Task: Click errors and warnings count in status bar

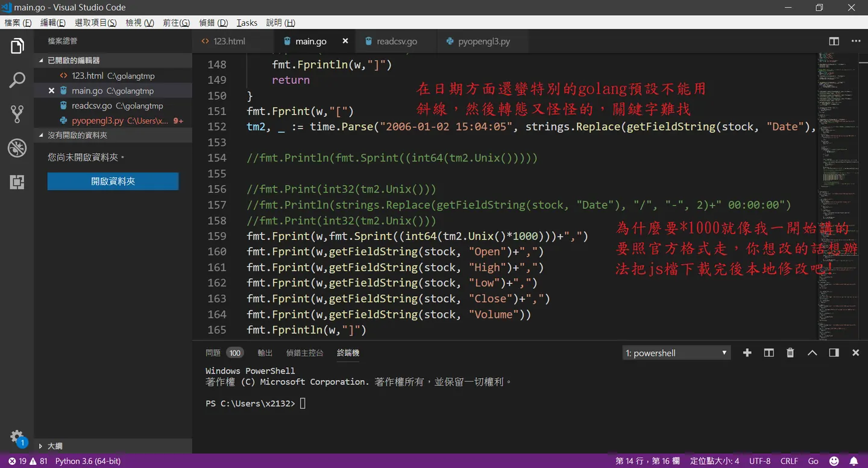Action: pos(28,461)
